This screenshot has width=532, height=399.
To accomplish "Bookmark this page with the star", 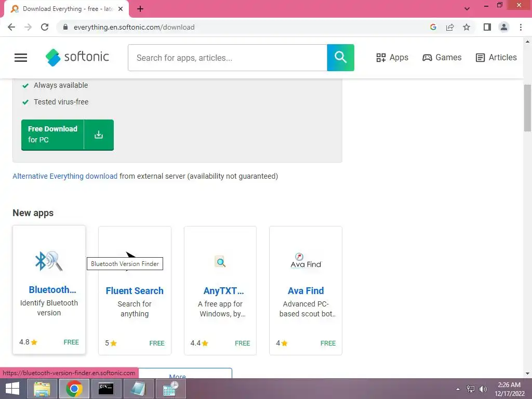I will point(467,27).
